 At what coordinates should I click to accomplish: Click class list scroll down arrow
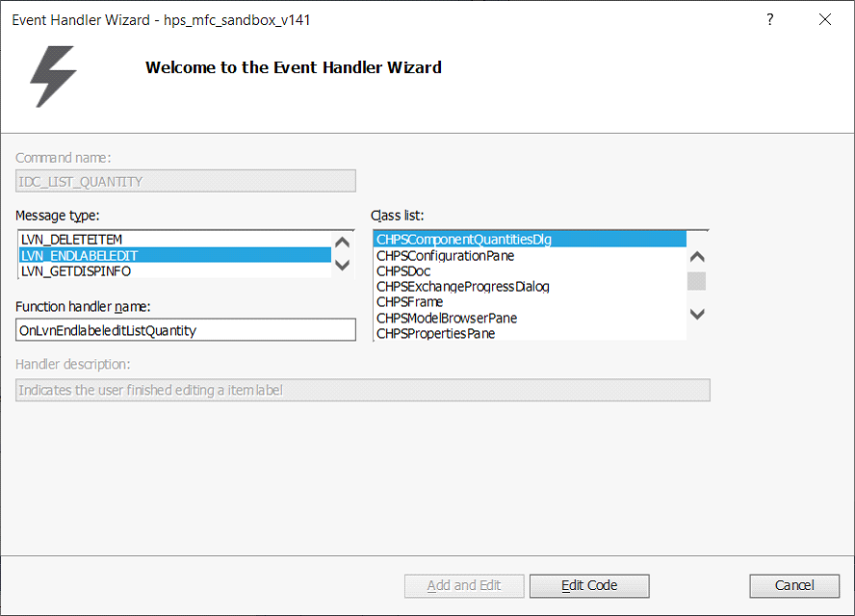697,314
